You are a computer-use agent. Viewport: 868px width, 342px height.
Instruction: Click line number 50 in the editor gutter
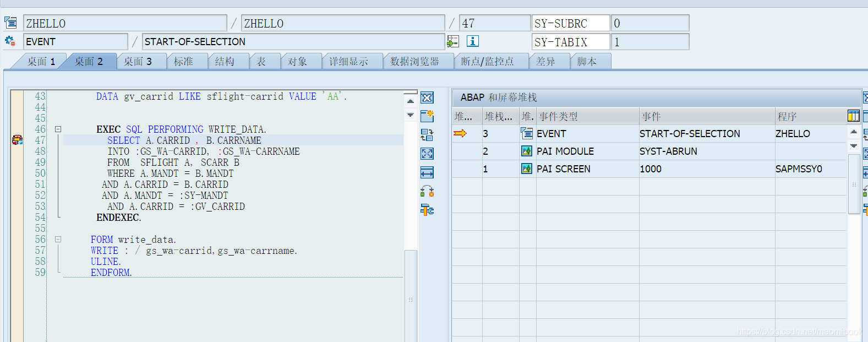(40, 173)
